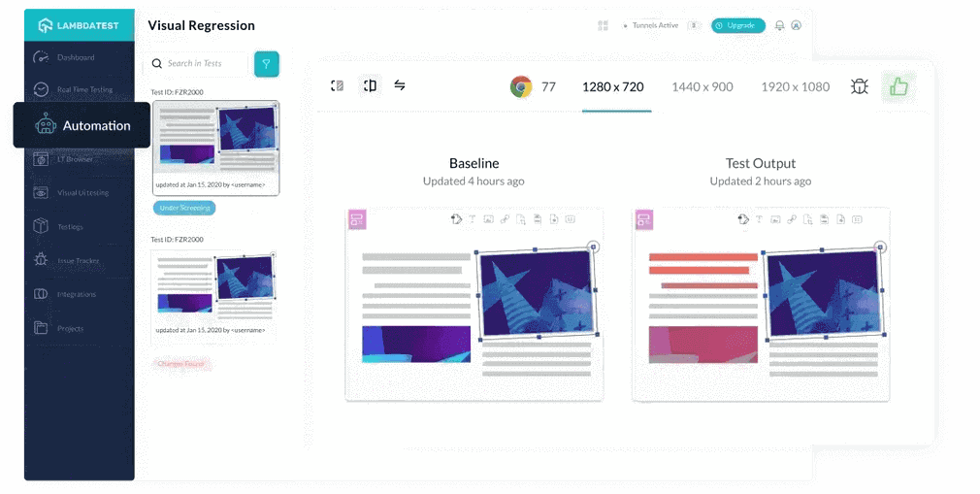Switch to the 1280 x 720 tab
The height and width of the screenshot is (494, 980).
coord(613,87)
